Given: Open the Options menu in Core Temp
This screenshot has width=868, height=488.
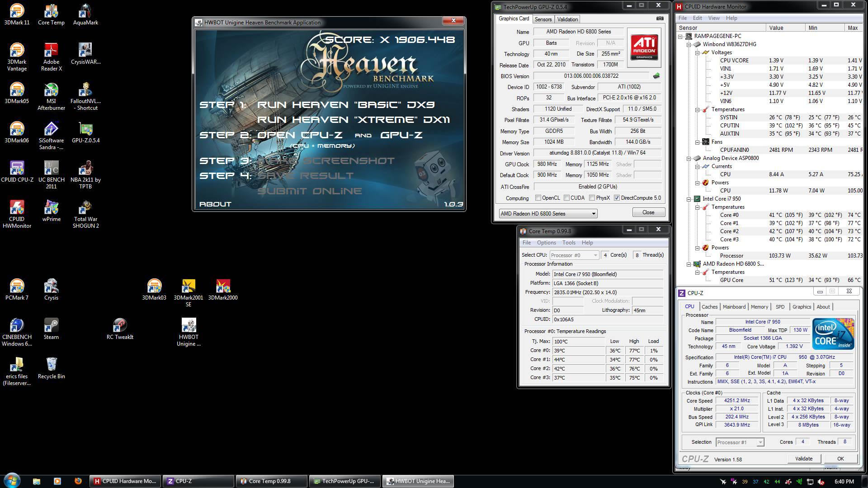Looking at the screenshot, I should pyautogui.click(x=546, y=243).
